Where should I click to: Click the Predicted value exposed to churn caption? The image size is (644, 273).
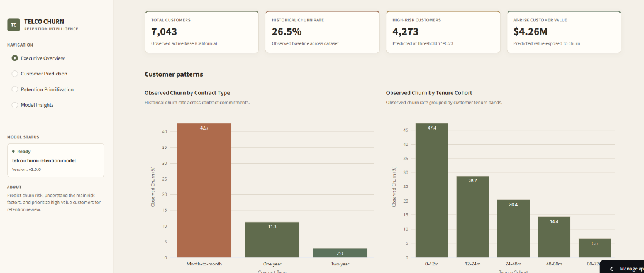pos(547,43)
